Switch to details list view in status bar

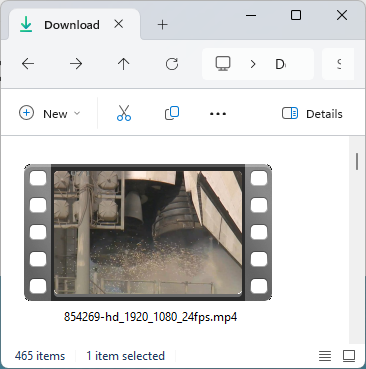(325, 356)
